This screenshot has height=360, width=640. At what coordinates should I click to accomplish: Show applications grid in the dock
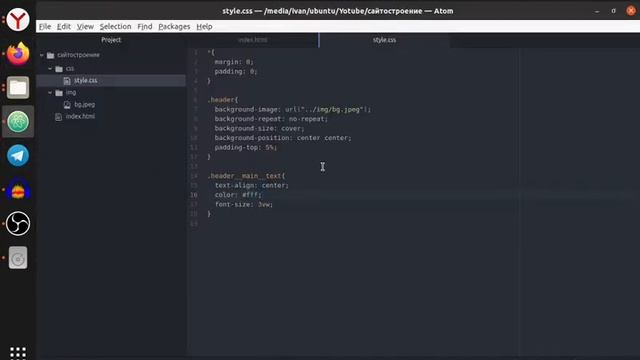click(18, 353)
